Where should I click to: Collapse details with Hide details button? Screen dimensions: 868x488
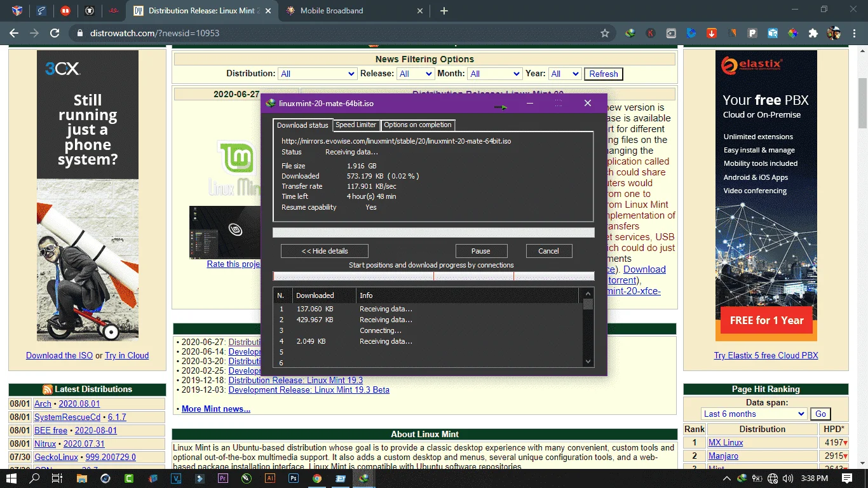click(x=325, y=251)
